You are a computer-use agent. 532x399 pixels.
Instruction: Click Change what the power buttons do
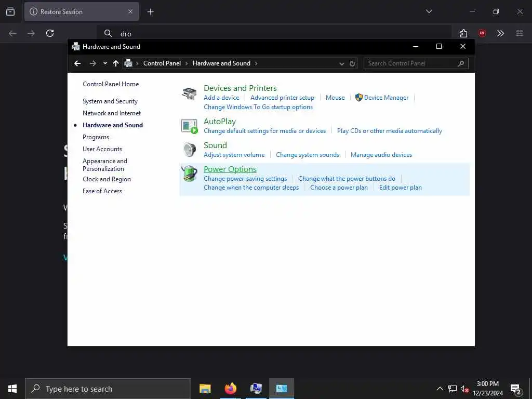click(x=347, y=179)
